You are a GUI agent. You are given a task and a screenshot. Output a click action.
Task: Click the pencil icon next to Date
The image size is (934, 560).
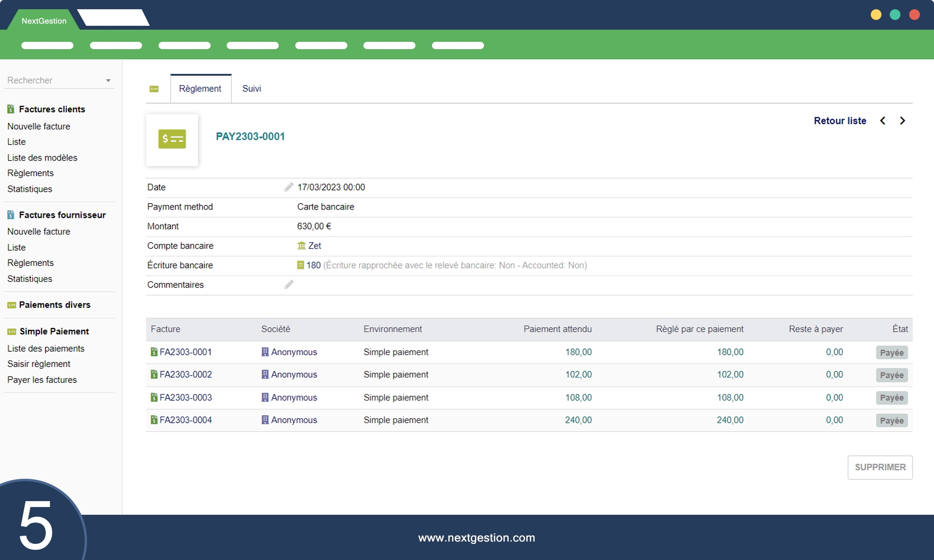click(x=288, y=187)
